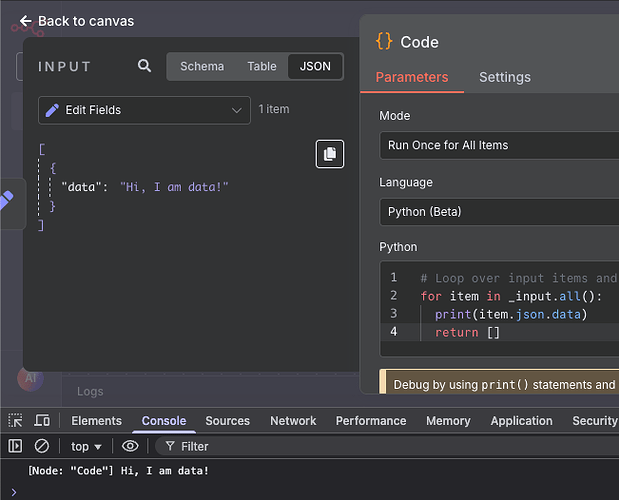Activate DevTools inspect element picker

point(15,421)
